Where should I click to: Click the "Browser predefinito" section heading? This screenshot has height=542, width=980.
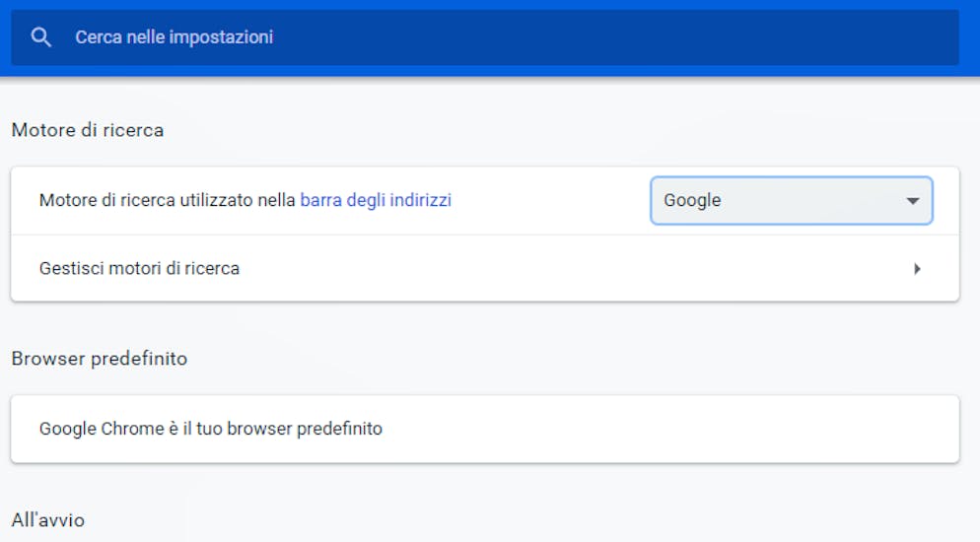100,359
